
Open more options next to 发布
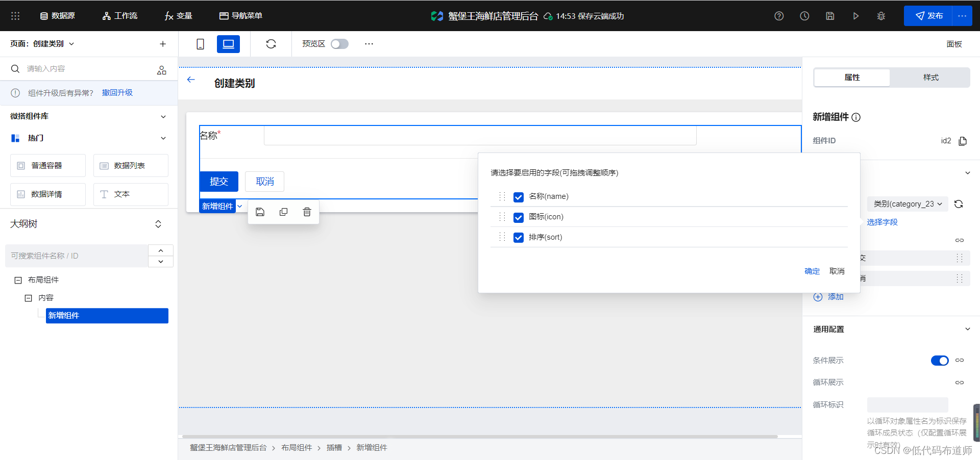962,16
